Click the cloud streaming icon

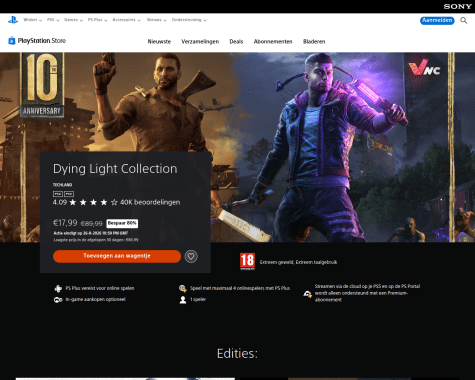tap(307, 294)
